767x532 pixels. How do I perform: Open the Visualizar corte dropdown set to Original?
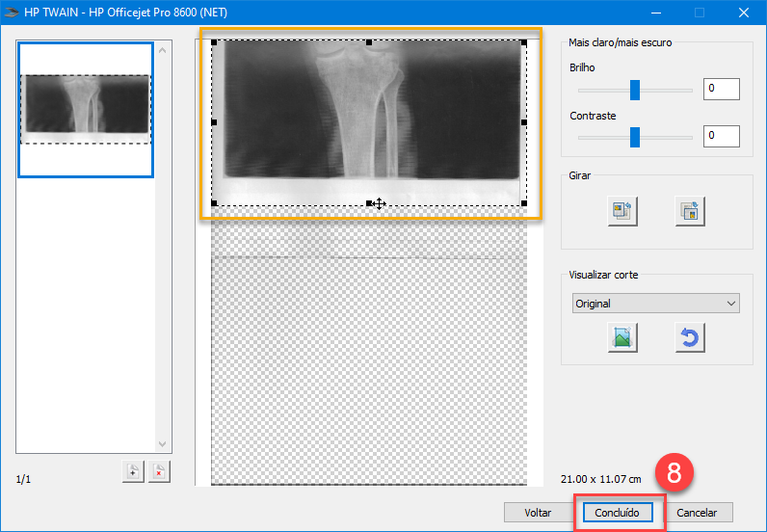coord(655,304)
